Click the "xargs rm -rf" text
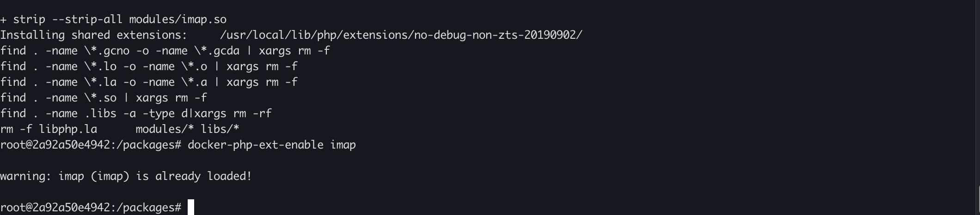Screen dimensions: 980x215 [233, 113]
